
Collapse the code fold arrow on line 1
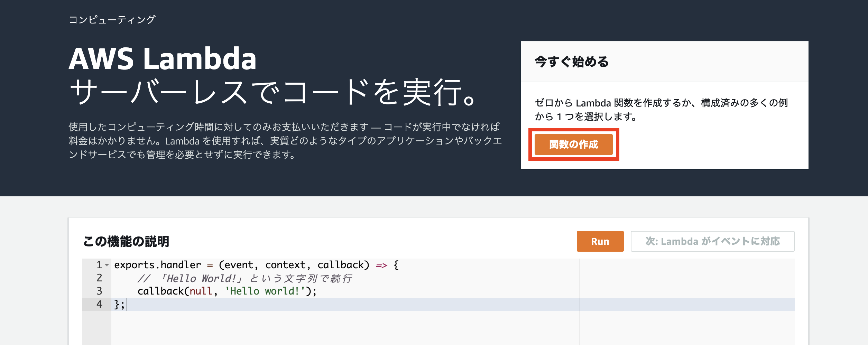point(107,265)
